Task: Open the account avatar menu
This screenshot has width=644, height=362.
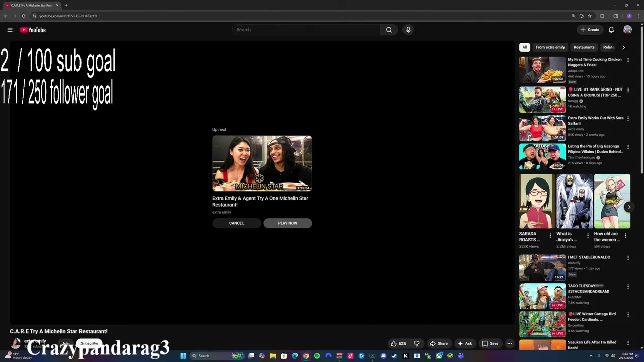Action: [x=627, y=30]
